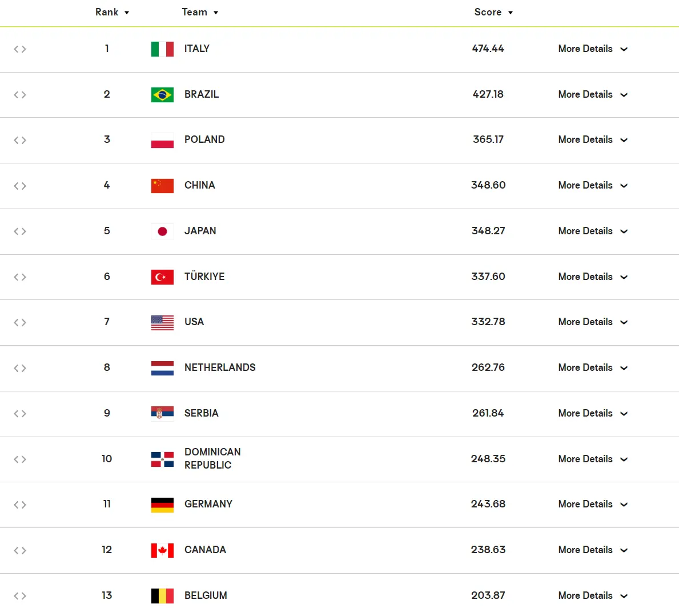This screenshot has height=616, width=679.
Task: Click the rank movement arrows beside USA
Action: [x=20, y=322]
